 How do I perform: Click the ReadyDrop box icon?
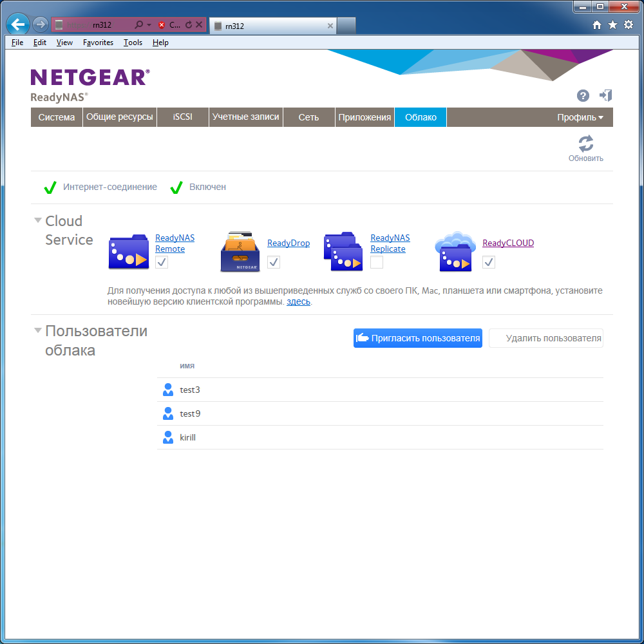click(x=240, y=252)
